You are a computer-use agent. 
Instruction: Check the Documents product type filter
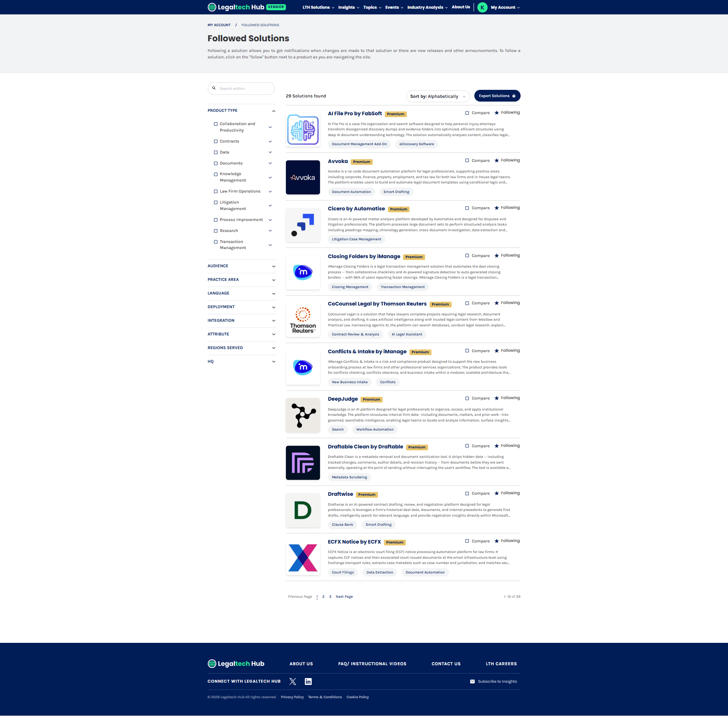point(216,163)
